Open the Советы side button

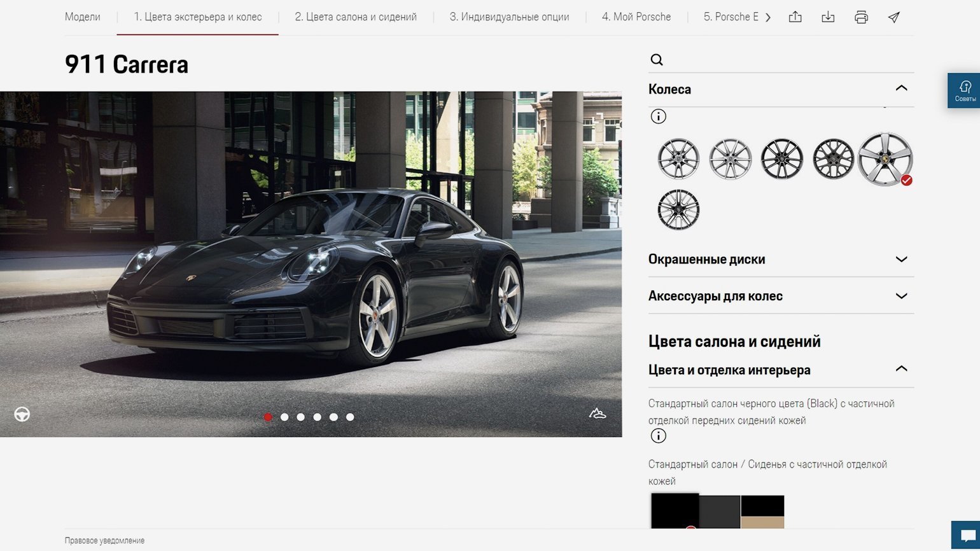964,90
